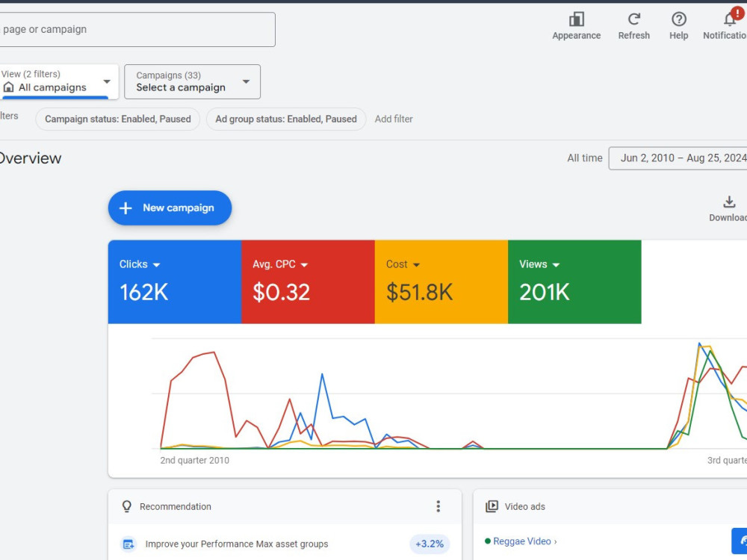Open the Cost metric dropdown
The image size is (747, 560).
click(x=416, y=265)
